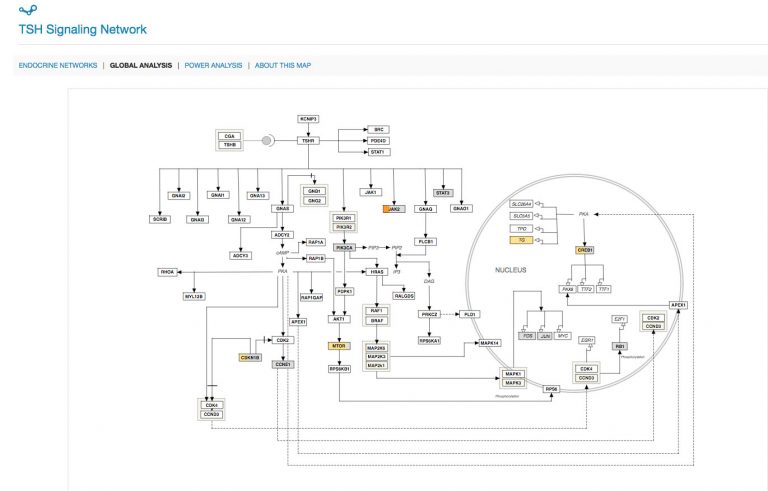768x491 pixels.
Task: Select the MAPK3 node
Action: click(513, 383)
